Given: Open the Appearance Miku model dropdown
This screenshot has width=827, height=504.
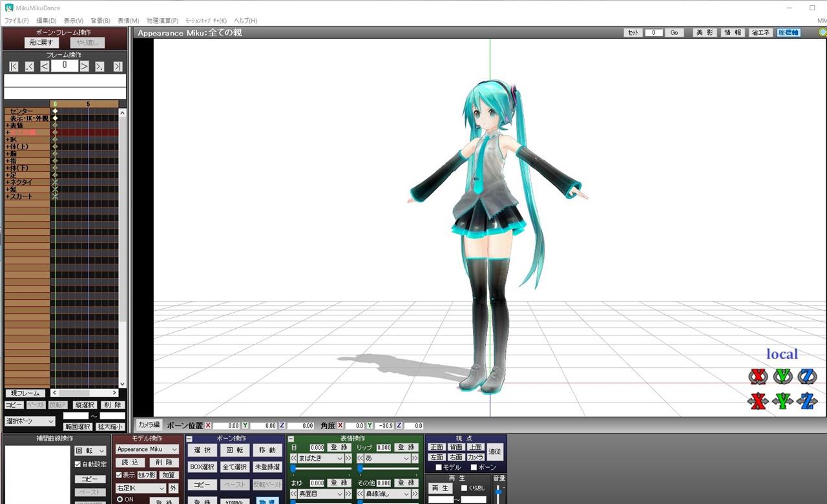Looking at the screenshot, I should pyautogui.click(x=147, y=449).
